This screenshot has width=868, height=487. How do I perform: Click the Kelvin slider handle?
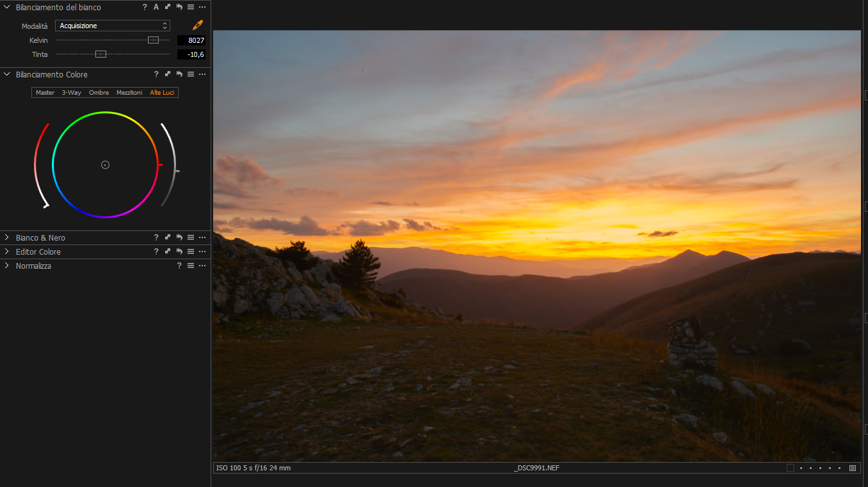[153, 40]
